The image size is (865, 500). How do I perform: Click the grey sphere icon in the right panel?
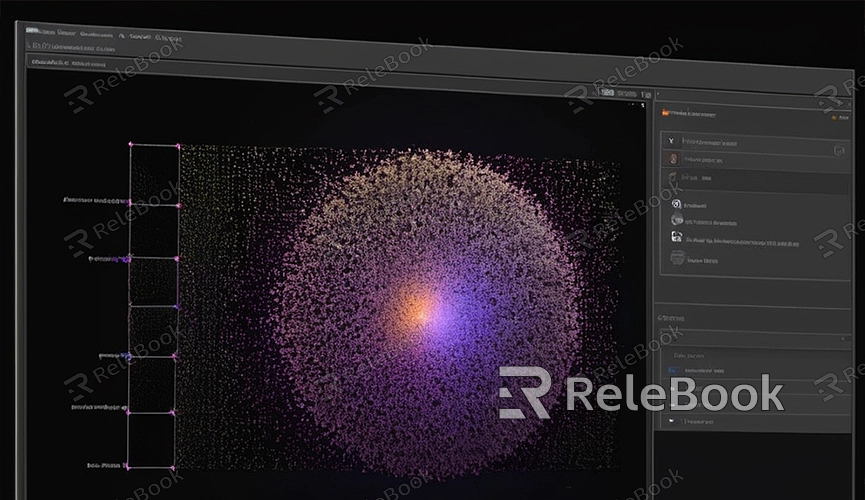[x=677, y=220]
